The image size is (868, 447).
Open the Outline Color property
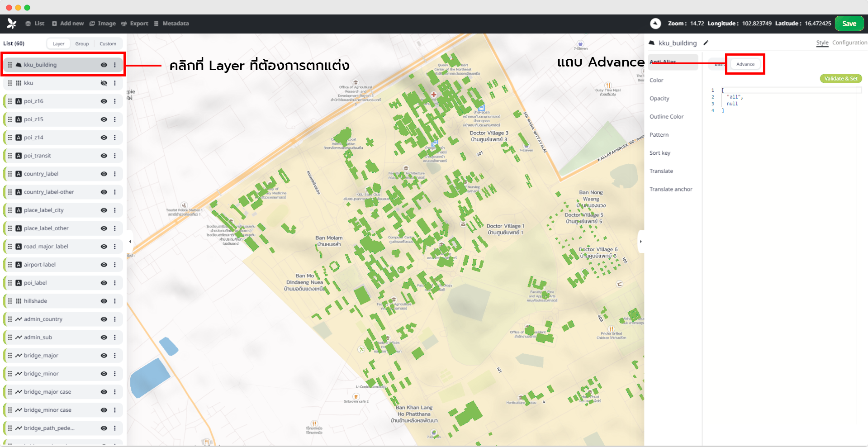tap(667, 117)
